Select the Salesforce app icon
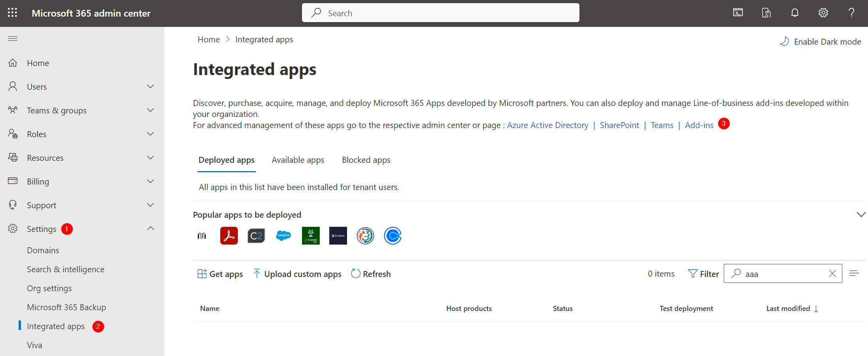Viewport: 868px width, 356px height. point(283,235)
